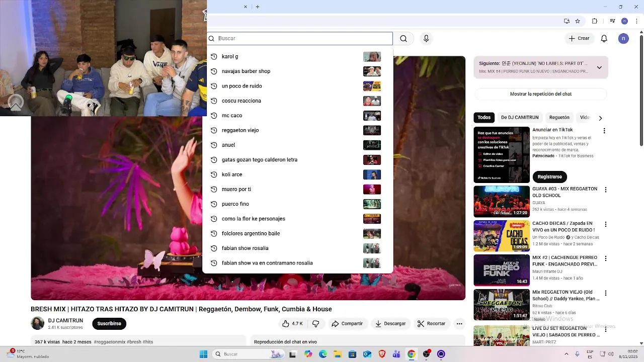Open GUAYA #03 video thumbnail

pos(502,202)
